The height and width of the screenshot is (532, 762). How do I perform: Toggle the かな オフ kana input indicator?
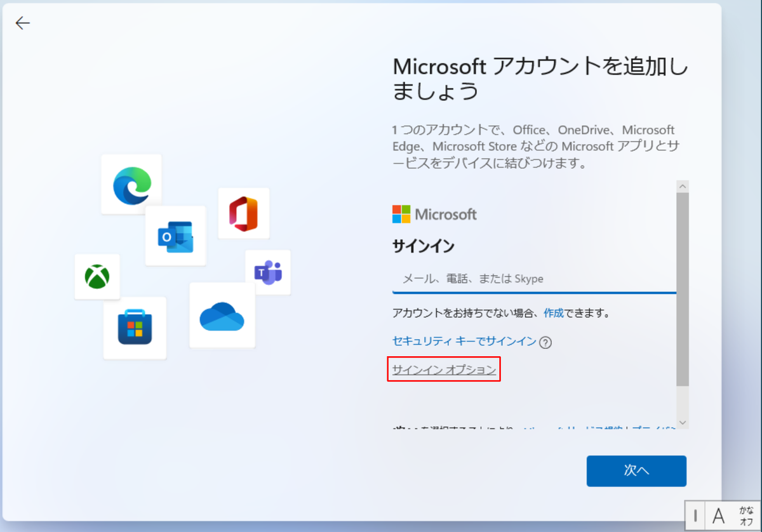pyautogui.click(x=746, y=515)
